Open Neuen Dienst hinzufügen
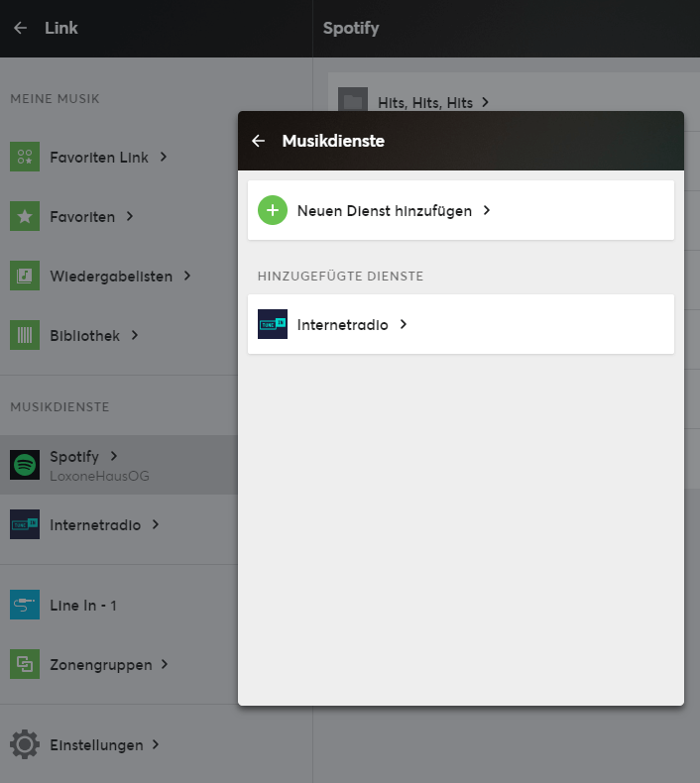 click(384, 210)
